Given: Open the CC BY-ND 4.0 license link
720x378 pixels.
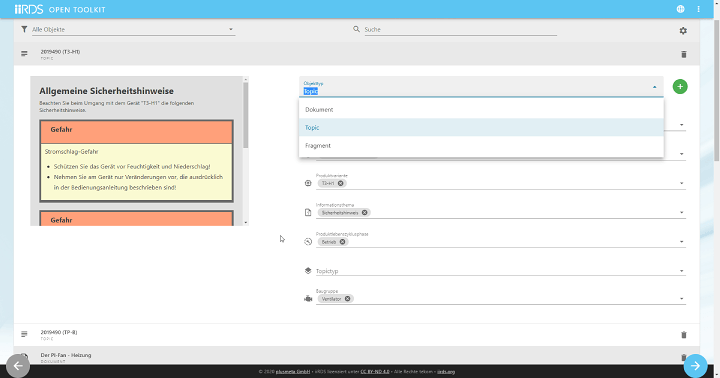Looking at the screenshot, I should tap(375, 372).
